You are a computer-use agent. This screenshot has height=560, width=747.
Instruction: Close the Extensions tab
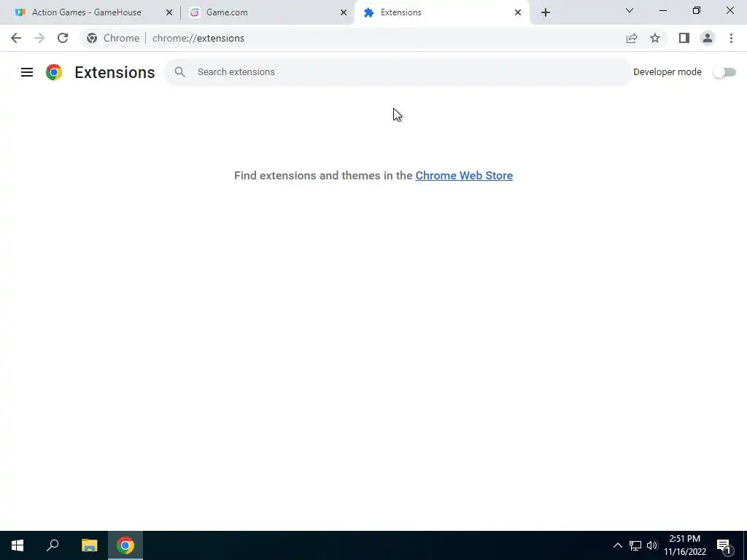tap(518, 12)
